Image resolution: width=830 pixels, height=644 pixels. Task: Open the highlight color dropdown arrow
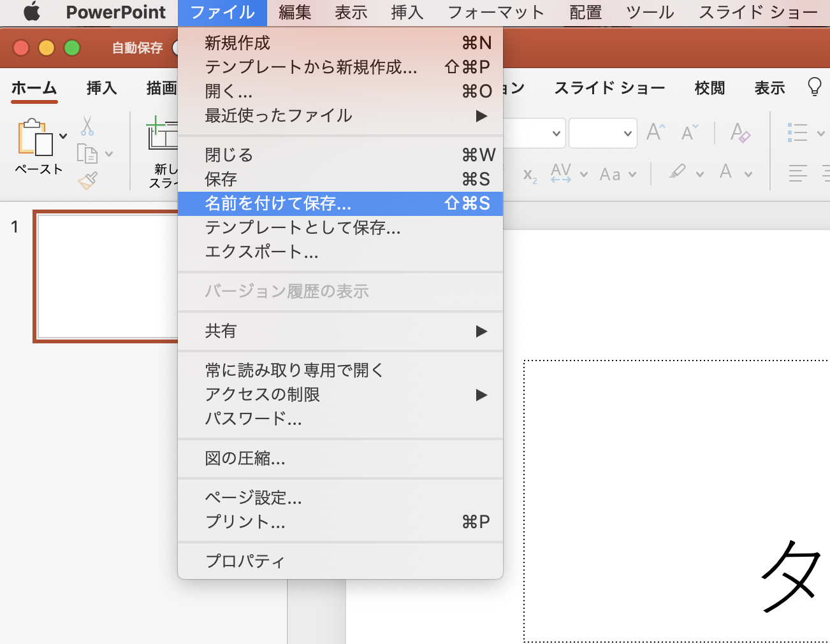[700, 174]
